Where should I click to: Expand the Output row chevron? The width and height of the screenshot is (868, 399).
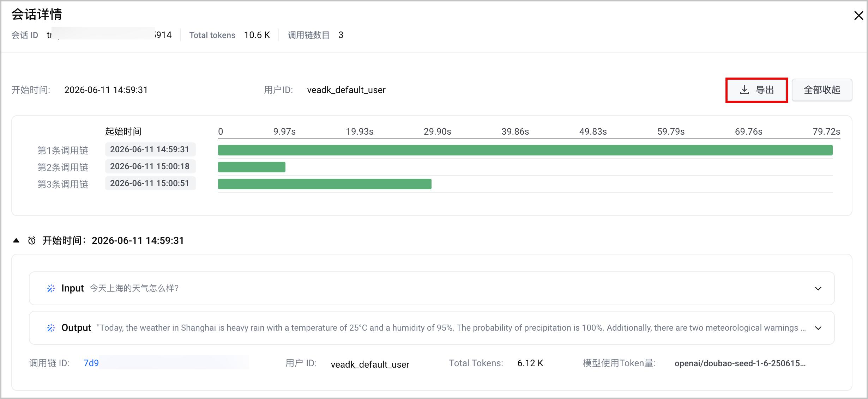tap(818, 328)
